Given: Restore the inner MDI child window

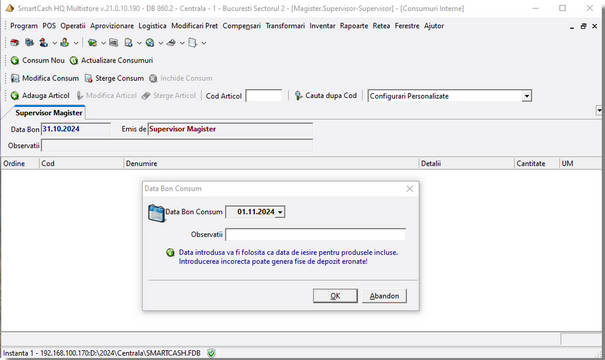Looking at the screenshot, I should [583, 26].
